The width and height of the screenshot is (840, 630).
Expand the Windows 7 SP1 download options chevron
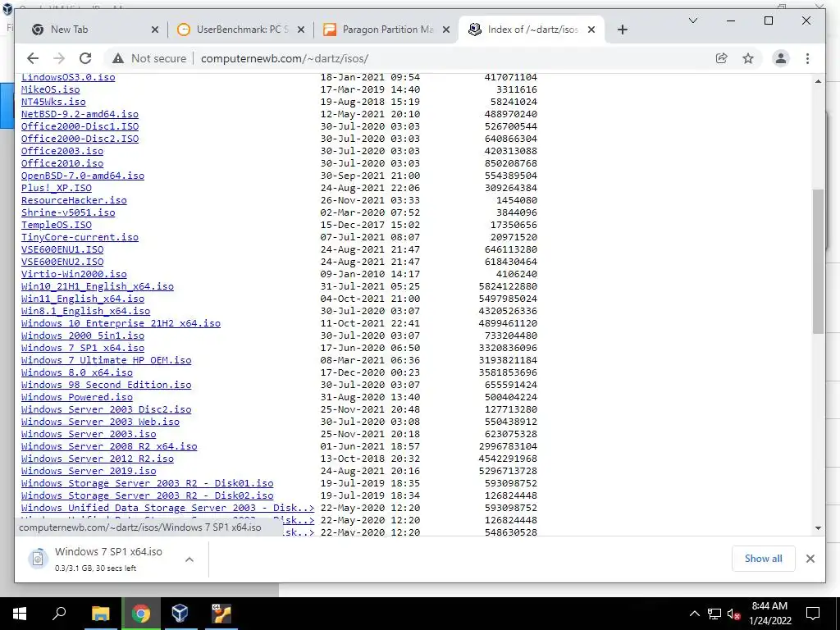(x=189, y=559)
